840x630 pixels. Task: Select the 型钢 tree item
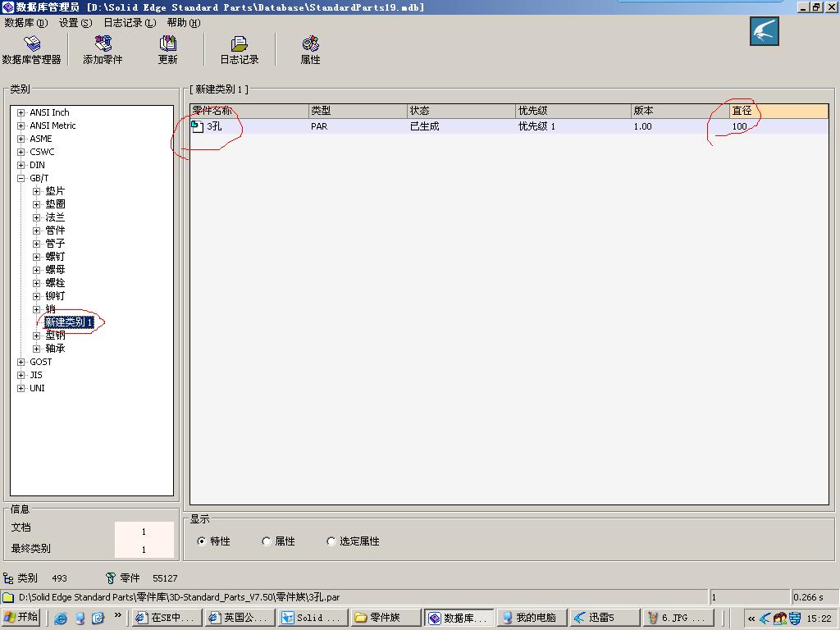55,336
